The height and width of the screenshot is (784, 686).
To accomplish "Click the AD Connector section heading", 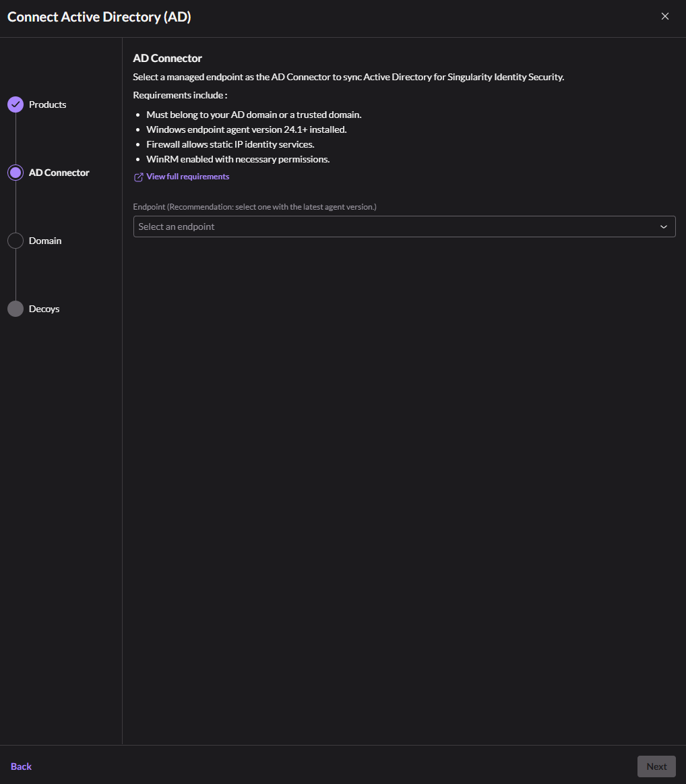I will pos(168,59).
